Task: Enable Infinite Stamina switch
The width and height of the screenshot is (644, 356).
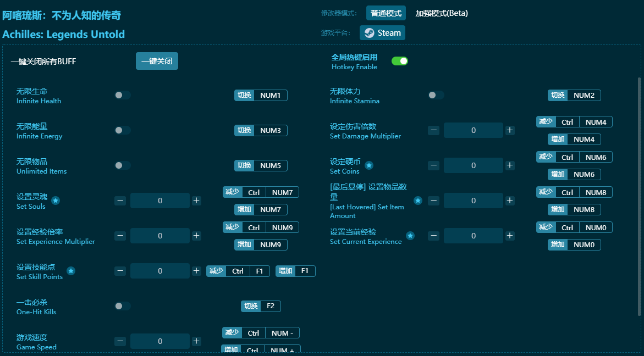Action: point(436,95)
